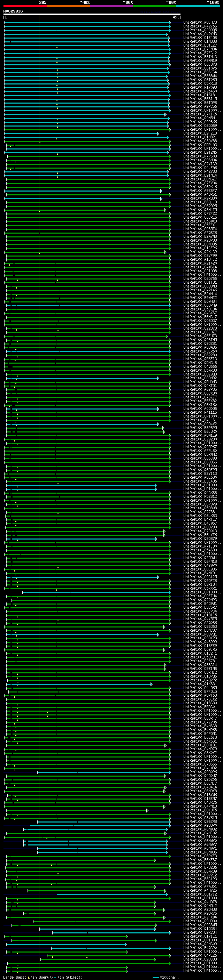Click the red 20% identity legend swatch
The image size is (223, 980).
coord(25,6)
